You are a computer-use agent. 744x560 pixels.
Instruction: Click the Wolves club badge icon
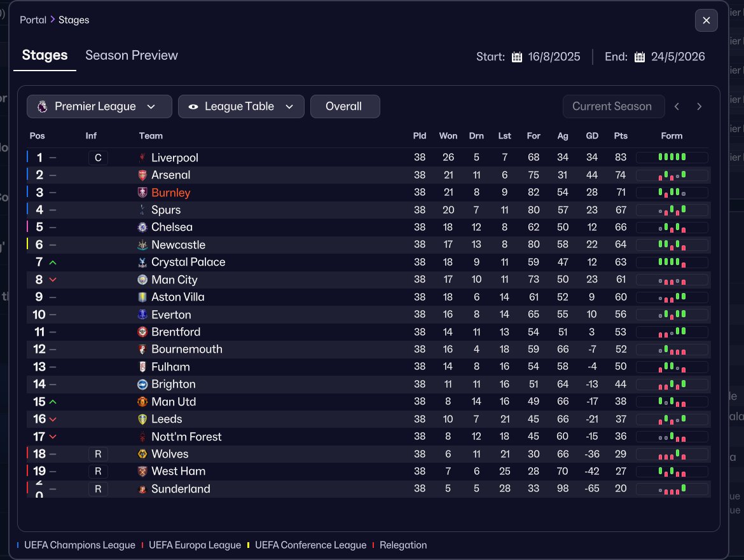142,454
